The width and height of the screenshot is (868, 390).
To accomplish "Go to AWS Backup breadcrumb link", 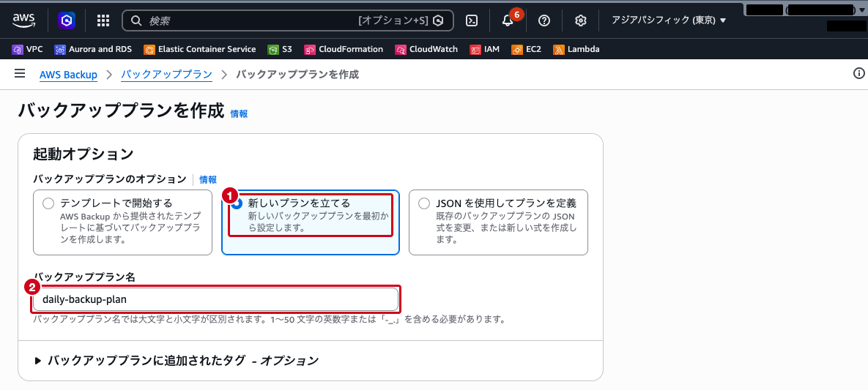I will [x=69, y=74].
